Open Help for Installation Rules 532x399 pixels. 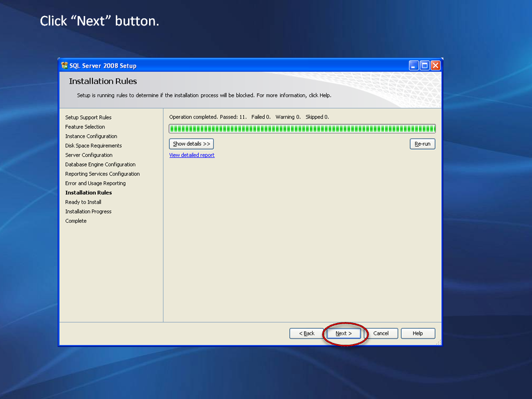coord(418,334)
